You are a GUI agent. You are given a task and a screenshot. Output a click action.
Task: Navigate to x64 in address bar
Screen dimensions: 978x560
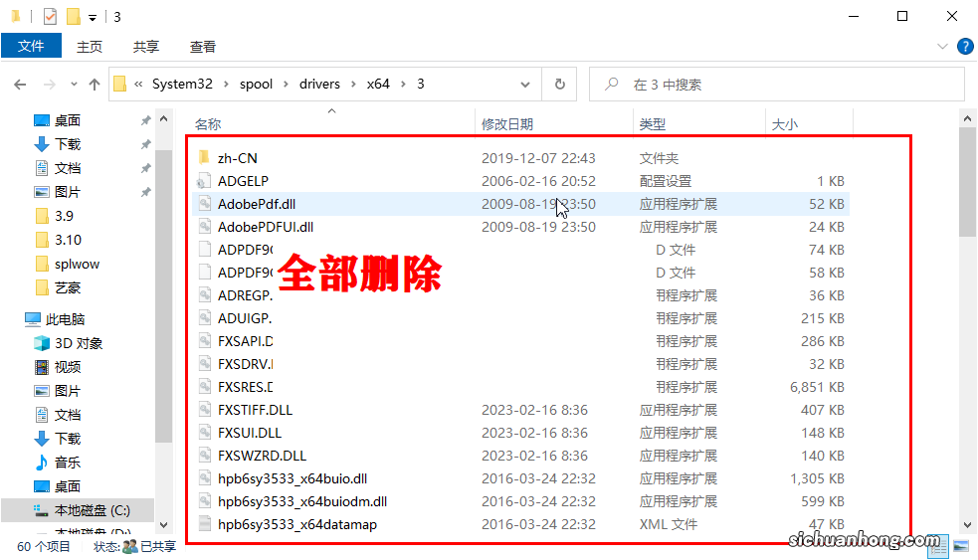pyautogui.click(x=378, y=84)
